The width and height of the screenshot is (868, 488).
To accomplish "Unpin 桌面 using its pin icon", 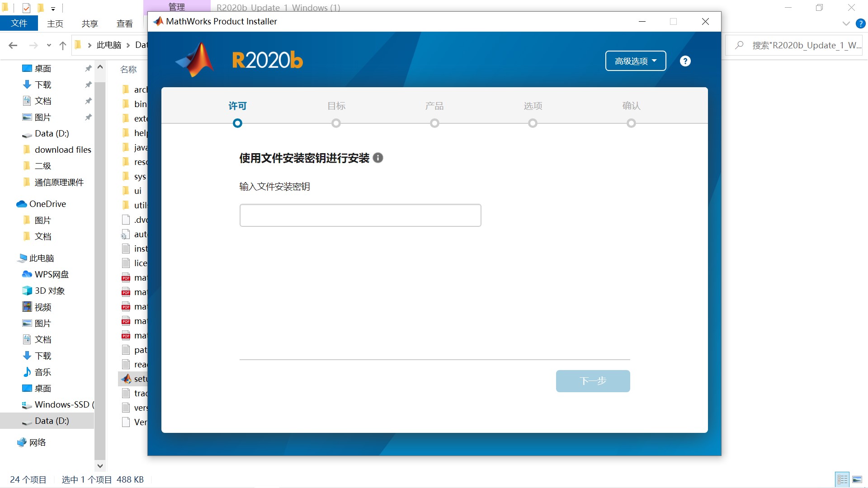I will coord(88,68).
